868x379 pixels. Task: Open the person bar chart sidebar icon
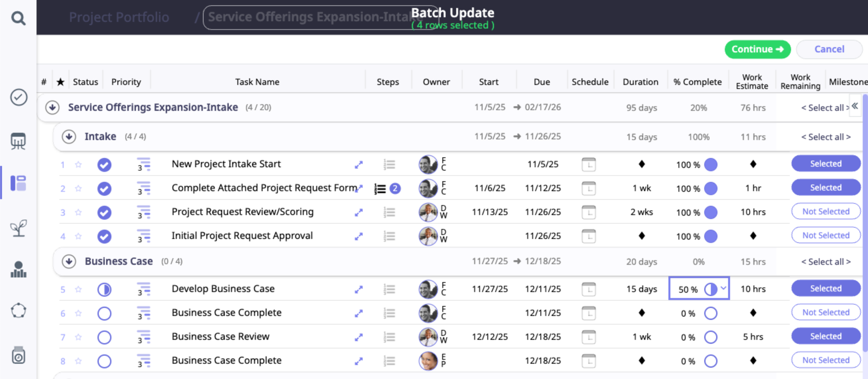click(18, 269)
